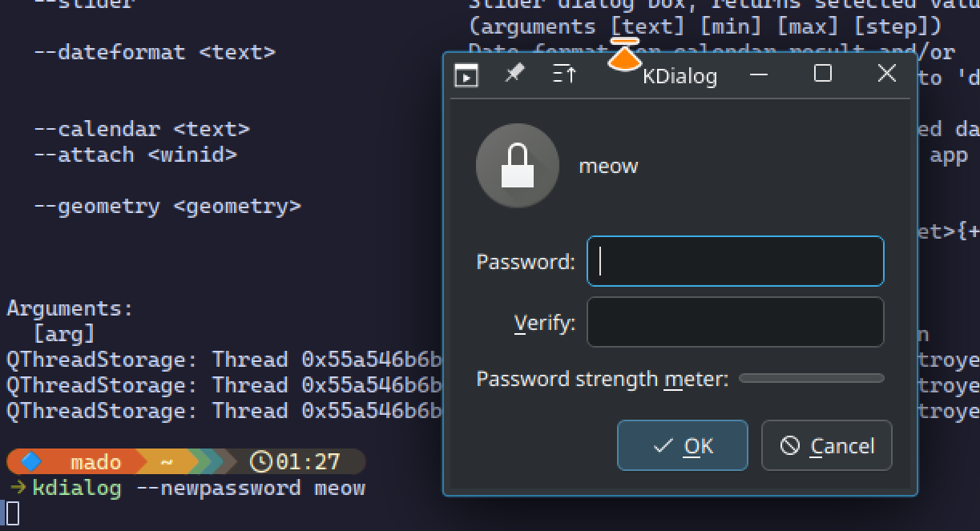Toggle keep-above for the KDialog window
This screenshot has width=980, height=531.
565,74
